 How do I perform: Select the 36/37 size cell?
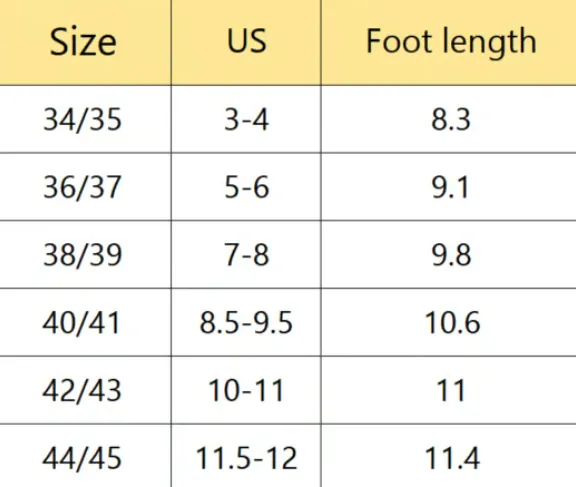(85, 187)
